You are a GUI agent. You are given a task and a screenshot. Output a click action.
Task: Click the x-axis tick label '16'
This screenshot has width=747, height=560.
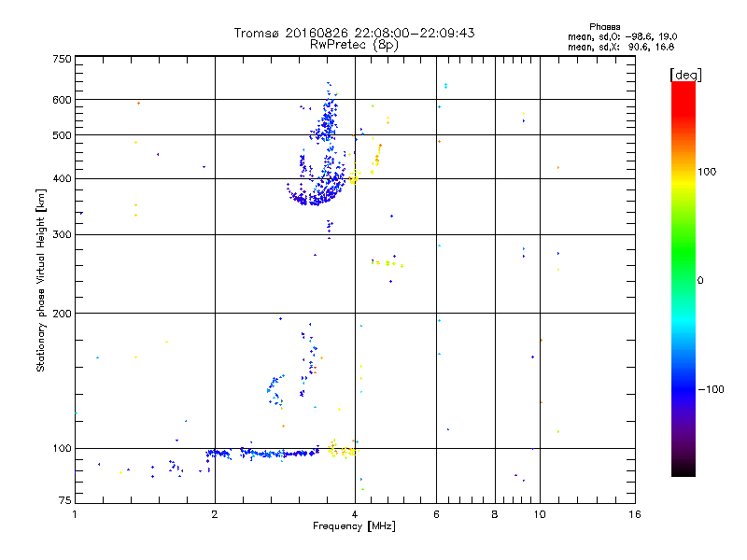coord(635,514)
